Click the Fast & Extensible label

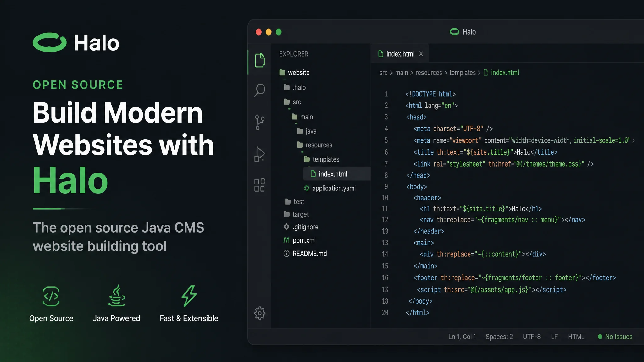pyautogui.click(x=189, y=318)
